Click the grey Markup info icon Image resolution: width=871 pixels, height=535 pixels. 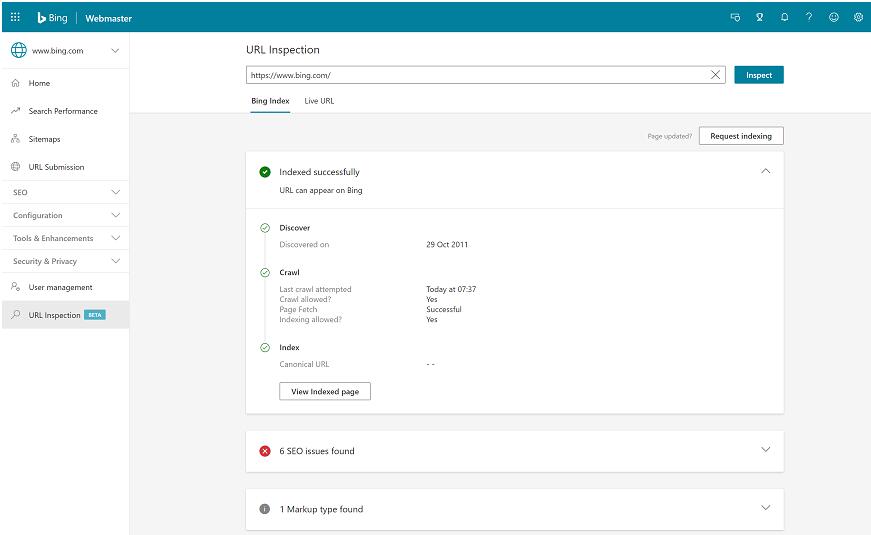click(265, 509)
